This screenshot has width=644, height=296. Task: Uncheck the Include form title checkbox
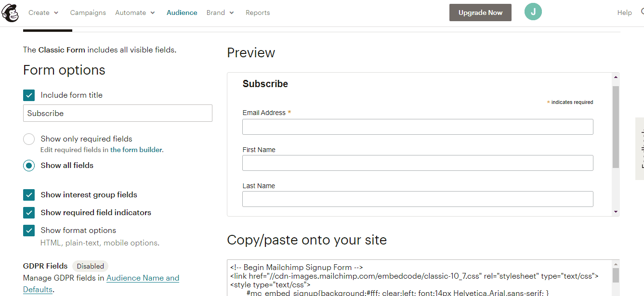point(29,95)
